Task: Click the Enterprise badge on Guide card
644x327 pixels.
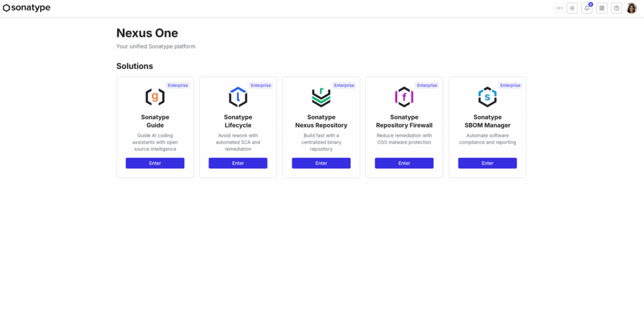Action: 178,86
